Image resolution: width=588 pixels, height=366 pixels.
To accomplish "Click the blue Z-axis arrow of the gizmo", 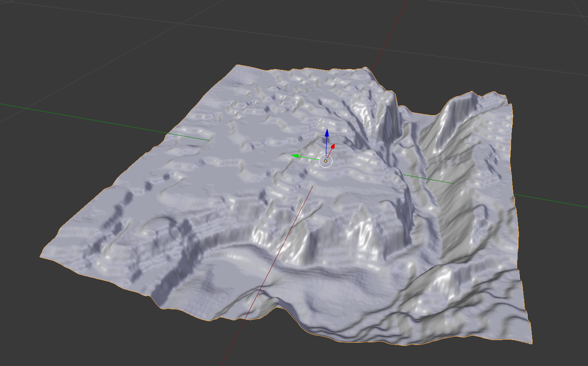I will click(327, 133).
